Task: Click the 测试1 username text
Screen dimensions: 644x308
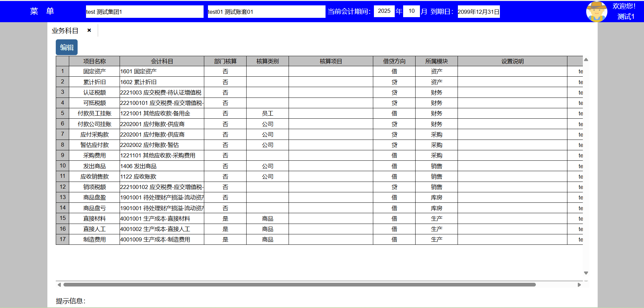Action: [626, 16]
